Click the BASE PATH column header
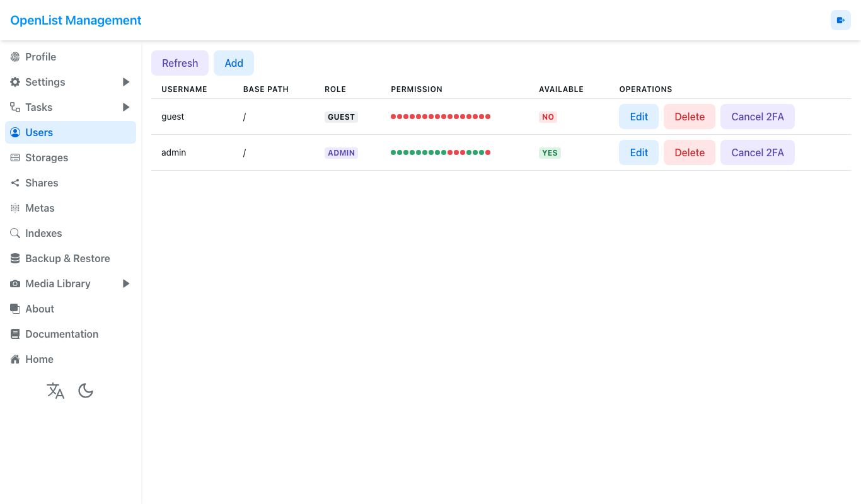 pyautogui.click(x=266, y=89)
